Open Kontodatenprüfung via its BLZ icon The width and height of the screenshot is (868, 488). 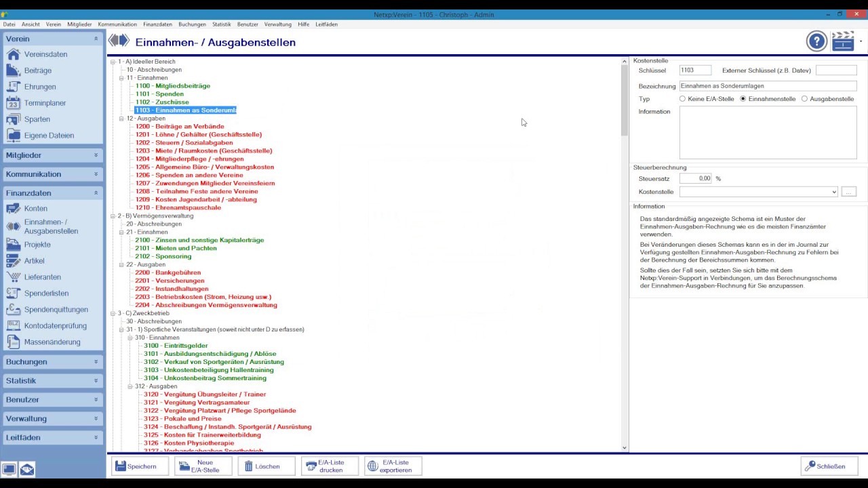[x=14, y=326]
